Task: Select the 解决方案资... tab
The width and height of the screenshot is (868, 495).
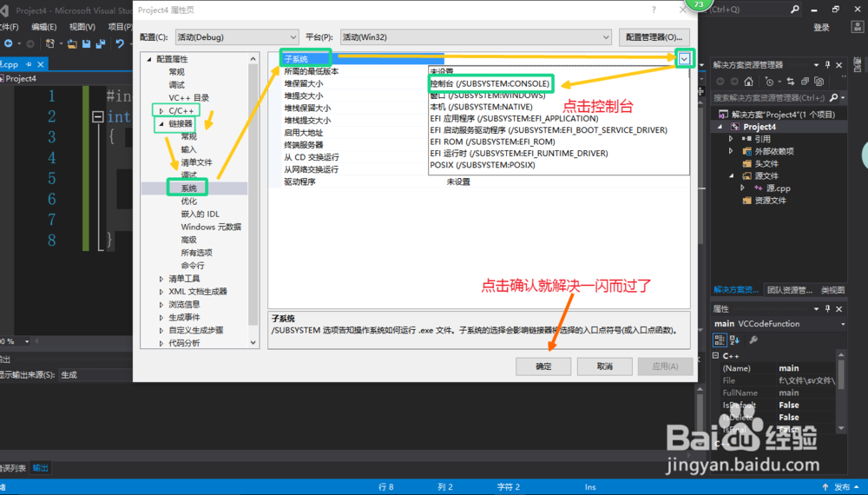Action: click(736, 289)
